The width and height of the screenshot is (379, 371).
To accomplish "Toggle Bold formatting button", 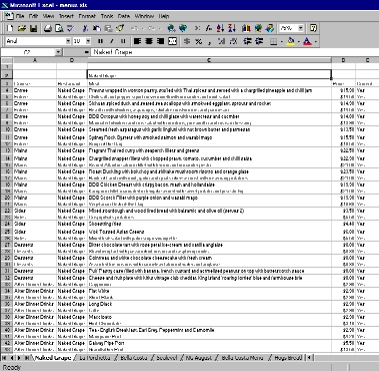I will point(100,41).
